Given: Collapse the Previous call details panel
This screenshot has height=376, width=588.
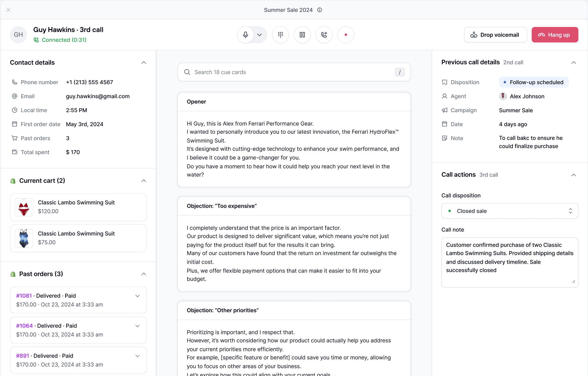Looking at the screenshot, I should pyautogui.click(x=574, y=62).
